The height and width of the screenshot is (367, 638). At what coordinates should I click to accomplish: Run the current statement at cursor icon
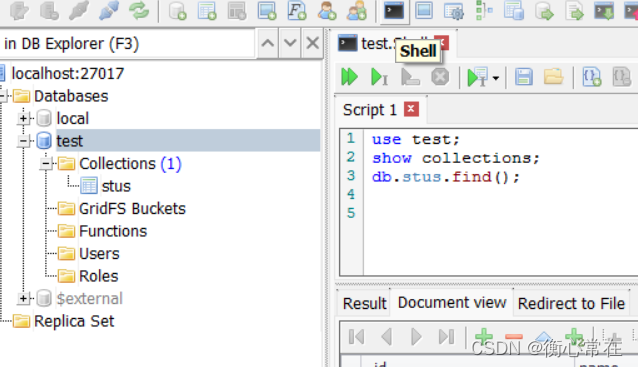(379, 77)
